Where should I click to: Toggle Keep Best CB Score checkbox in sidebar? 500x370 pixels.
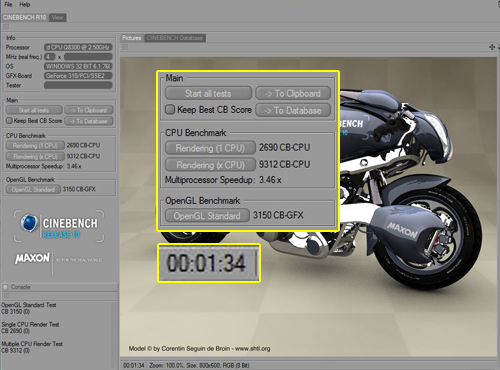[9, 121]
